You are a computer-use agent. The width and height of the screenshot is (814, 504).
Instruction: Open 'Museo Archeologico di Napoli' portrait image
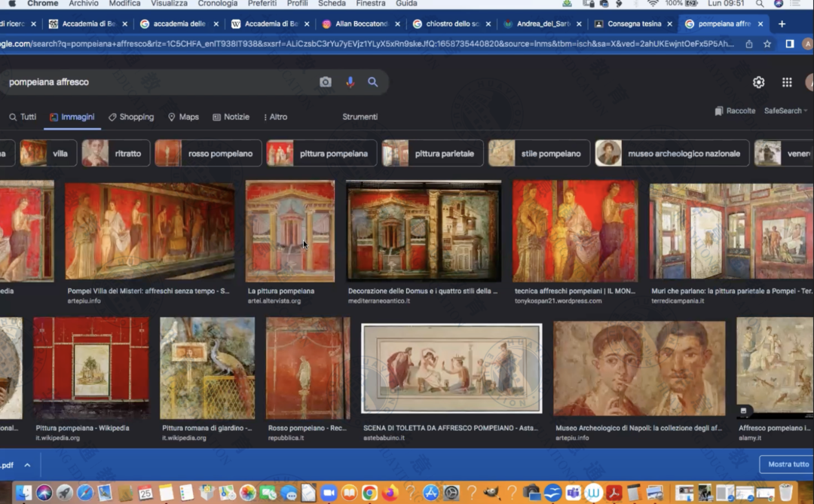(640, 368)
